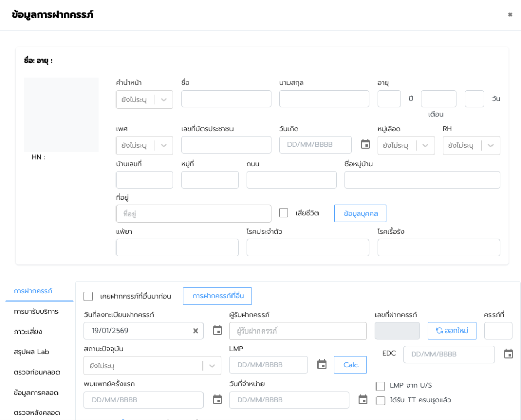Toggle the เสียชีวิต checkbox
Screen dimensions: 521x420
[284, 213]
